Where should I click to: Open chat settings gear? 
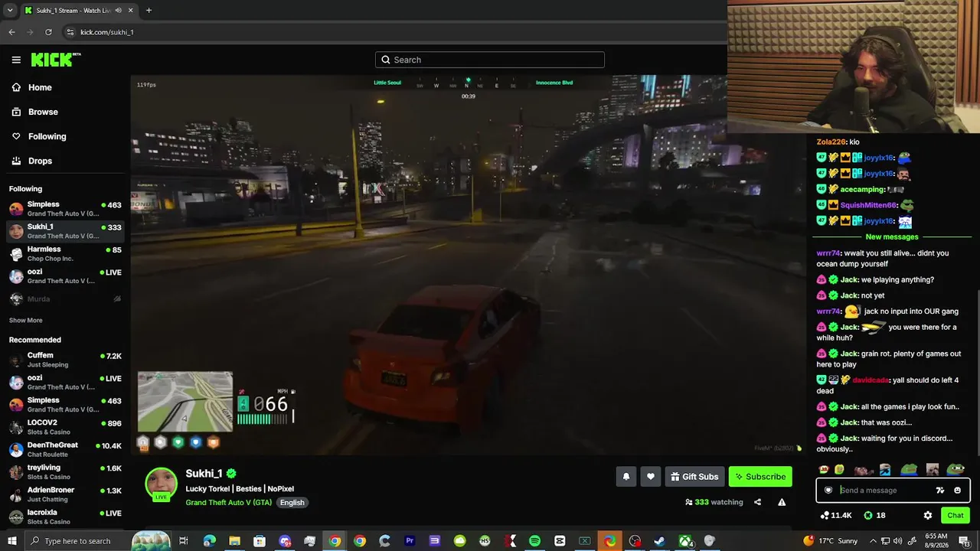928,515
